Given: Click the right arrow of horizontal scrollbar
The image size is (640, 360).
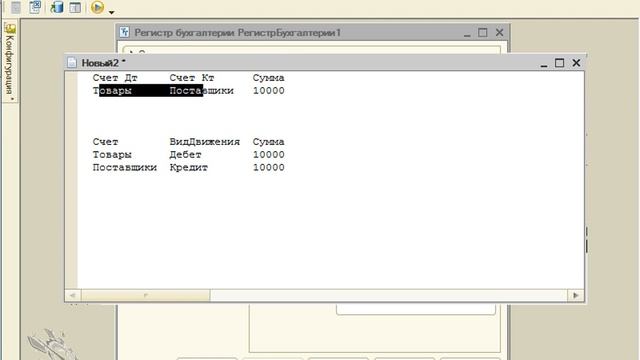Looking at the screenshot, I should coord(576,295).
